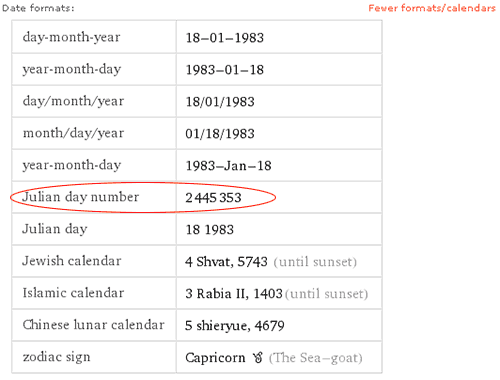This screenshot has width=500, height=380.
Task: Select the Julian day number value 2445353
Action: click(213, 198)
